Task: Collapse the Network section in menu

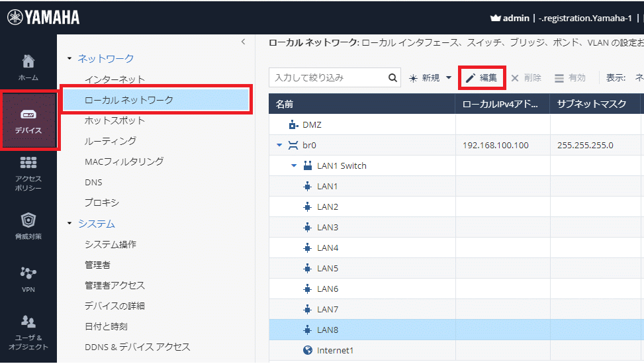Action: (x=70, y=59)
